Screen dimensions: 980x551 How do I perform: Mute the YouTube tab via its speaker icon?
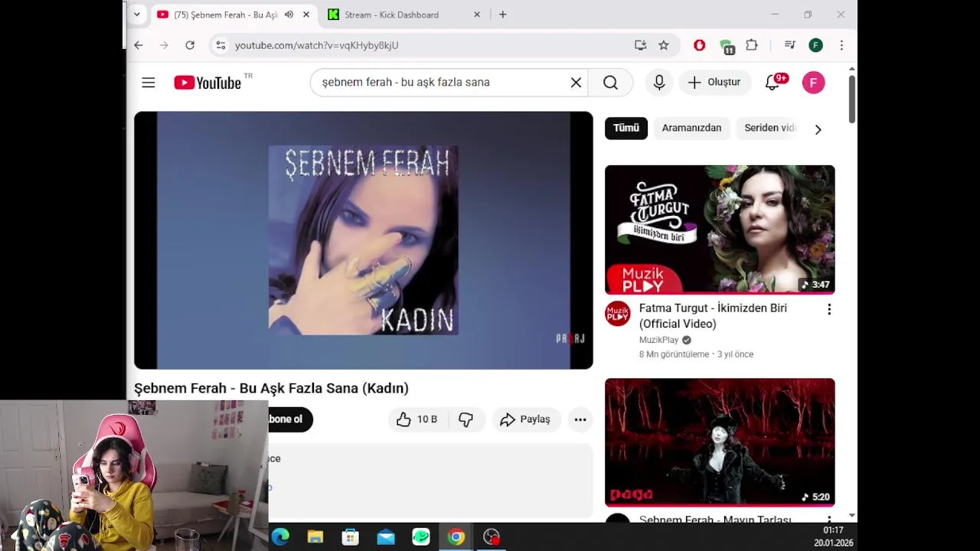tap(289, 15)
